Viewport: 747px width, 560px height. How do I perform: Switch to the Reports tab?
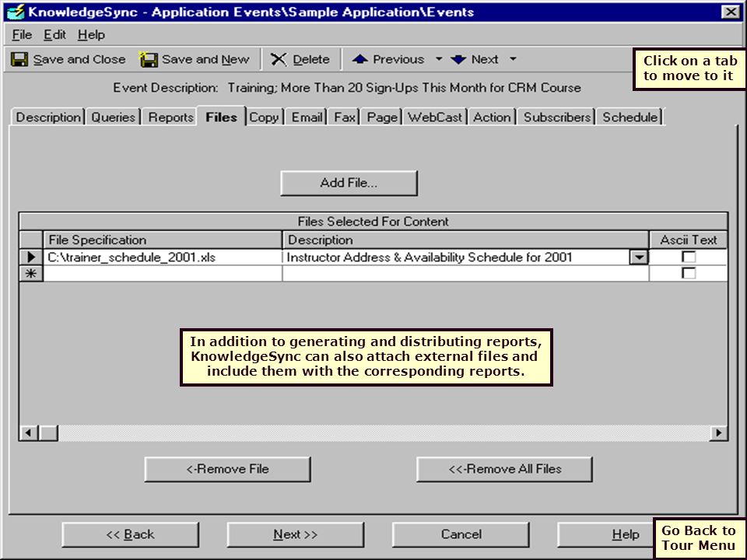(x=170, y=117)
